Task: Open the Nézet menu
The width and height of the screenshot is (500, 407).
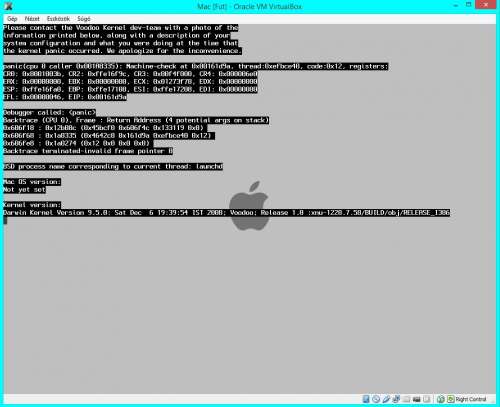Action: [32, 19]
